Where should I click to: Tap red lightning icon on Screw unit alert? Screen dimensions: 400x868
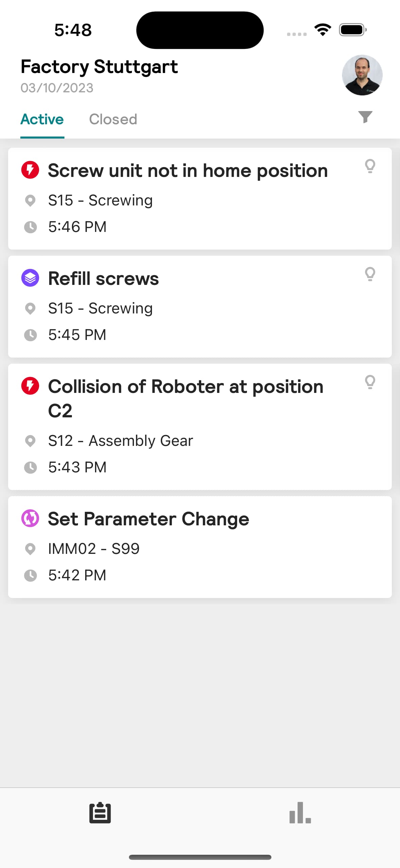click(x=30, y=170)
